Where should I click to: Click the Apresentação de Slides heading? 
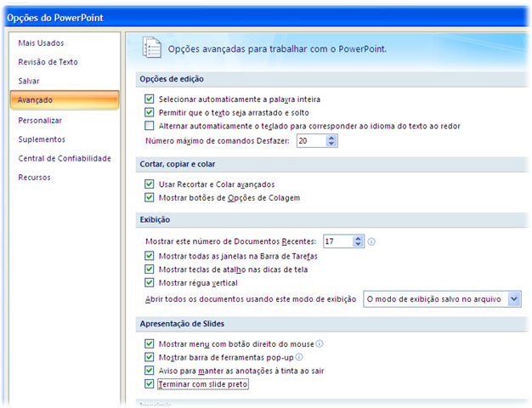(x=182, y=324)
